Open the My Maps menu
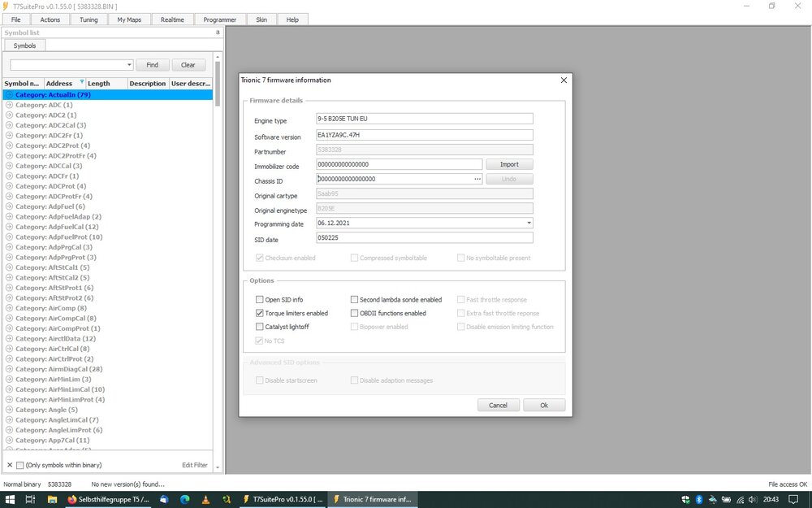Viewport: 812px width, 508px height. tap(129, 20)
